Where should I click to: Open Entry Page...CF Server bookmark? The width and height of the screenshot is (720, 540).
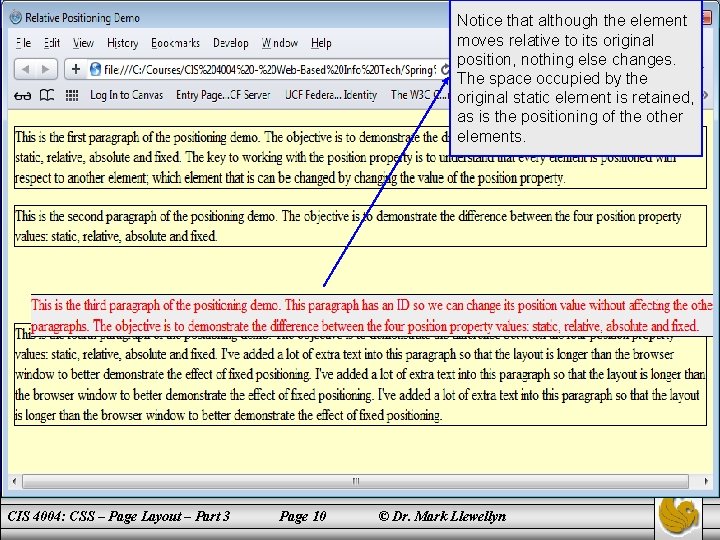pos(223,95)
